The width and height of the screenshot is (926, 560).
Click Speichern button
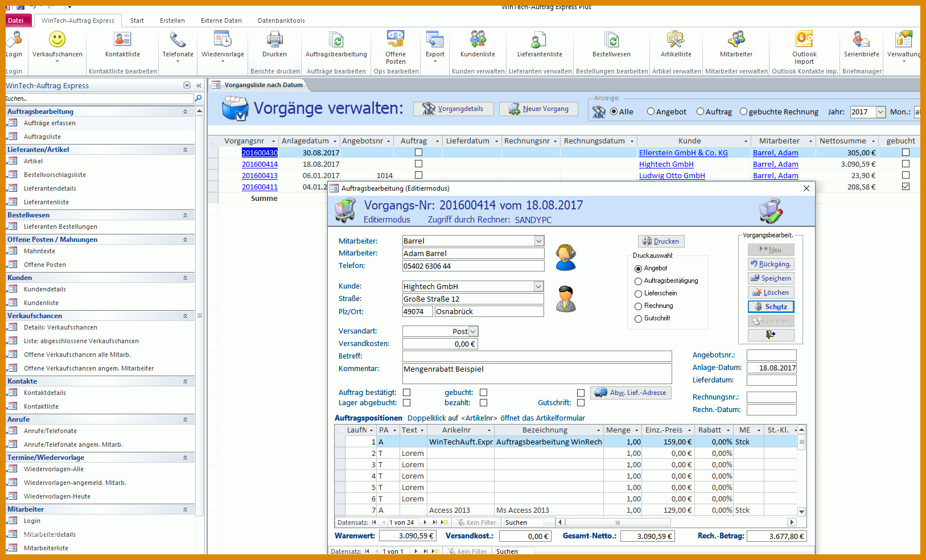click(771, 278)
